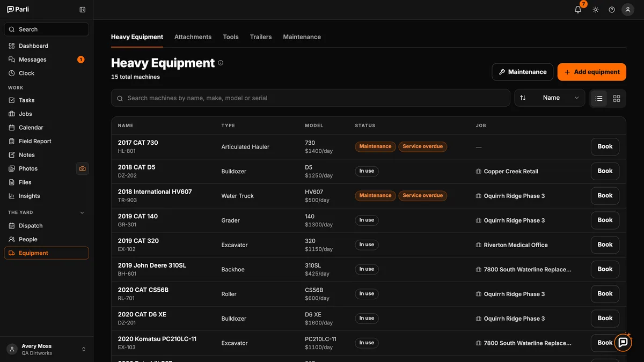The image size is (644, 362).
Task: Switch to the Tools tab
Action: pyautogui.click(x=231, y=37)
